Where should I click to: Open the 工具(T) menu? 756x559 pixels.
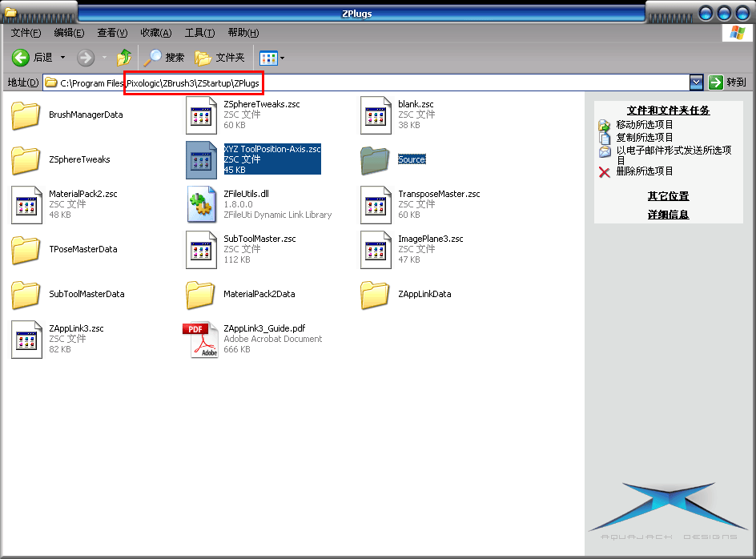click(x=199, y=33)
